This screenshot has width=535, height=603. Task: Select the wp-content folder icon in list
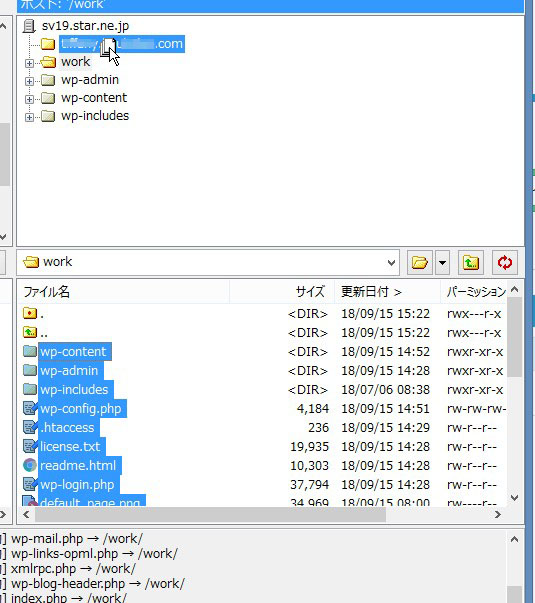pyautogui.click(x=30, y=351)
